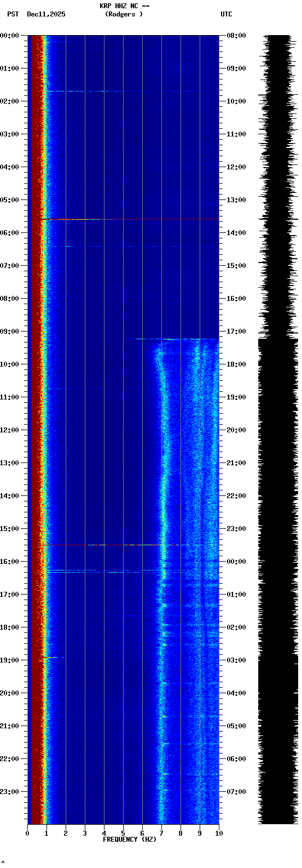
Task: Click the 07:00 UTC time tick label
Action: click(236, 792)
